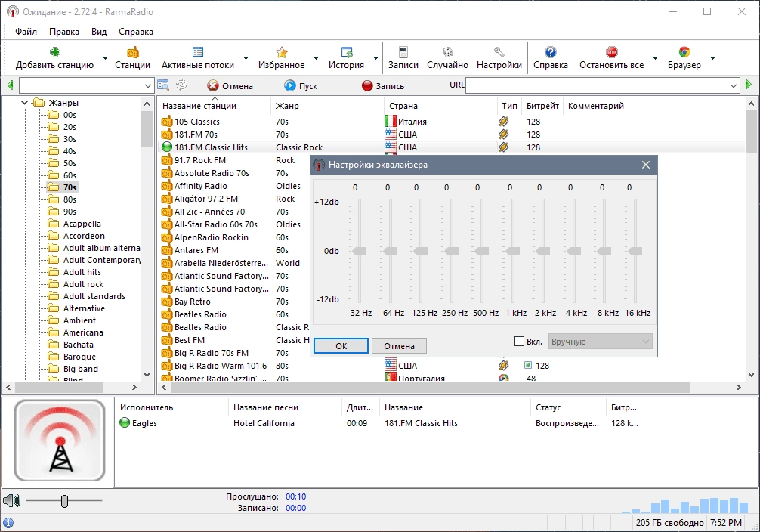760x532 pixels.
Task: Open the Вид menu
Action: pos(99,32)
